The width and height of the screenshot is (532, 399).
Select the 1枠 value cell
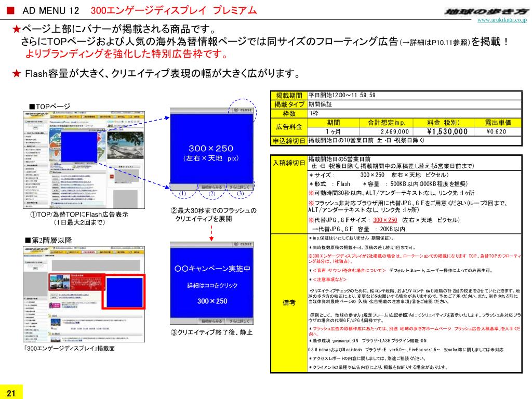click(414, 114)
